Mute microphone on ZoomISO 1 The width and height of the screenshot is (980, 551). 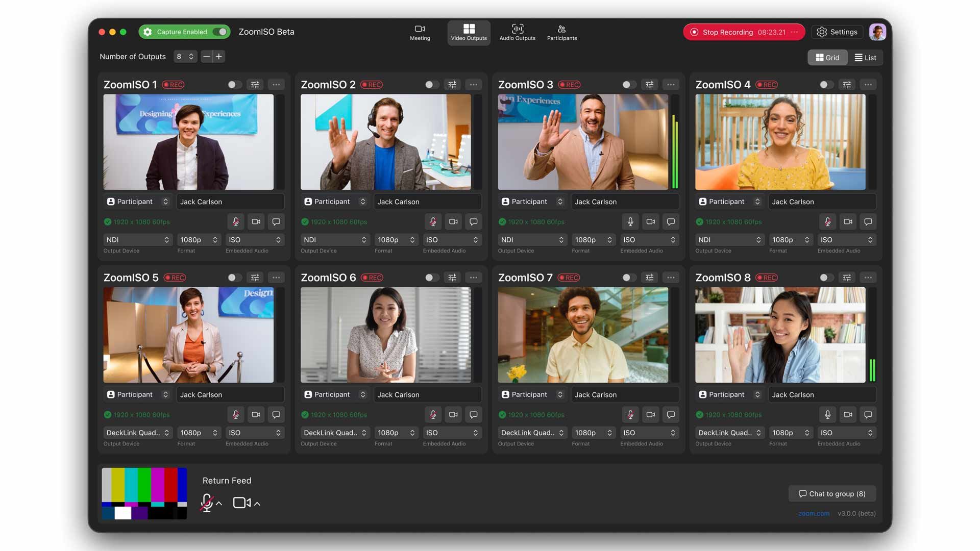click(x=236, y=222)
